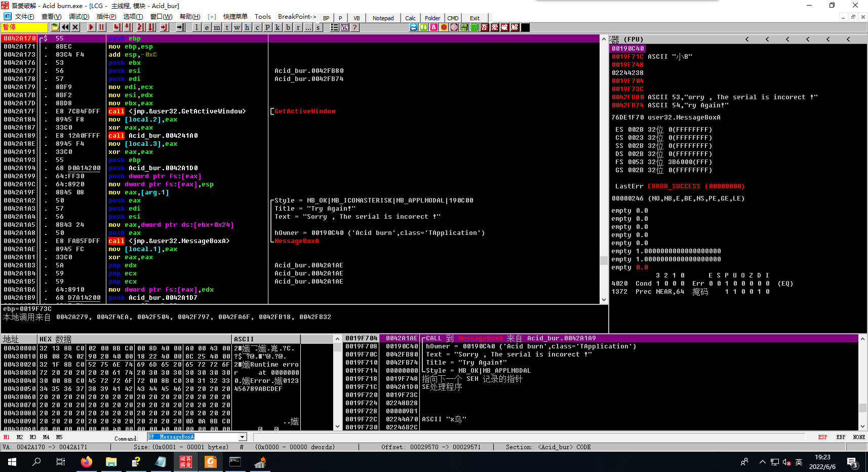Viewport: 868px width, 472px height.
Task: Toggle the ESP register tracking label
Action: click(x=822, y=437)
